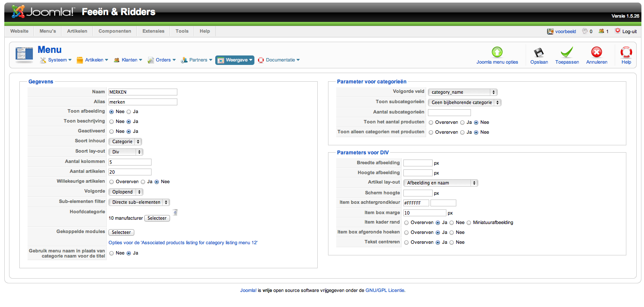644x307 pixels.
Task: Click the Toepassen green checkmark icon
Action: click(x=567, y=52)
